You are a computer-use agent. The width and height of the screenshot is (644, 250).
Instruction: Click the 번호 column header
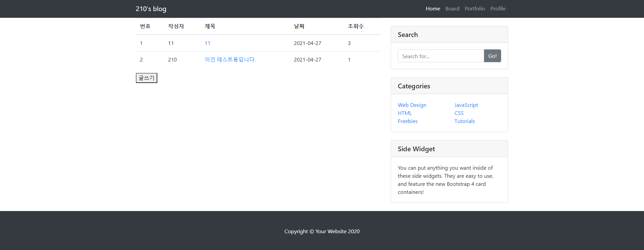tap(145, 26)
